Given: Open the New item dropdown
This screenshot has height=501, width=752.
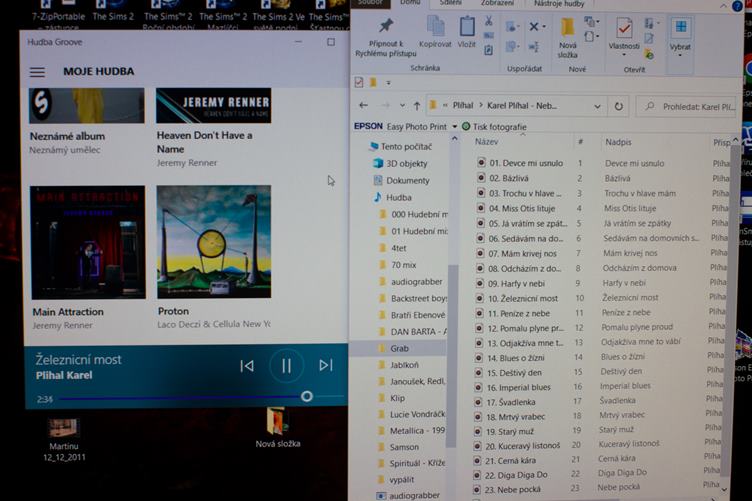Looking at the screenshot, I should tap(591, 22).
